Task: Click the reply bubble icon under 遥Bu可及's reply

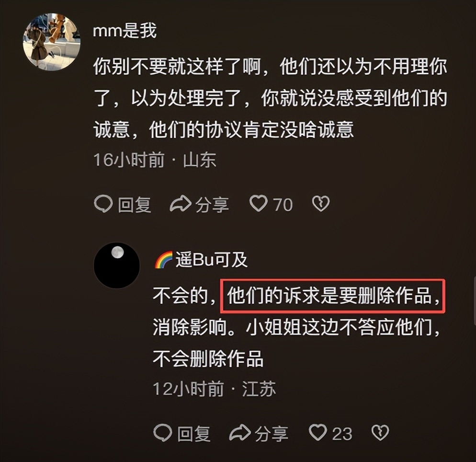Action: point(163,433)
